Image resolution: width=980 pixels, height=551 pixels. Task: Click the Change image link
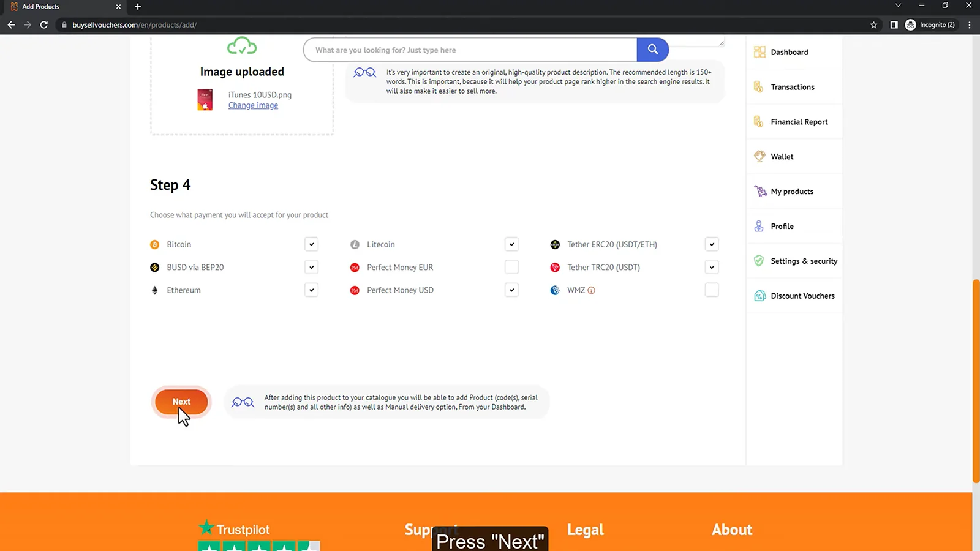pyautogui.click(x=253, y=105)
